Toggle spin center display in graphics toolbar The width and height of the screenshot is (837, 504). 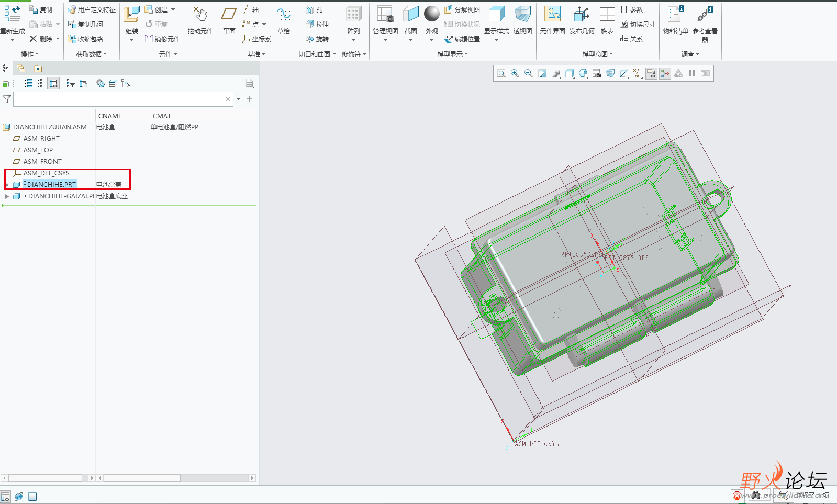tap(665, 73)
